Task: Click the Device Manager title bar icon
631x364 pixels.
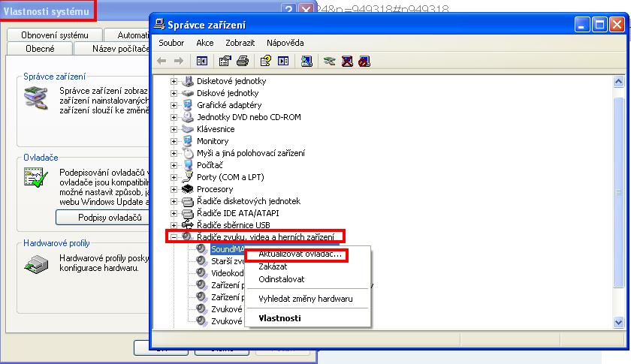Action: tap(159, 24)
